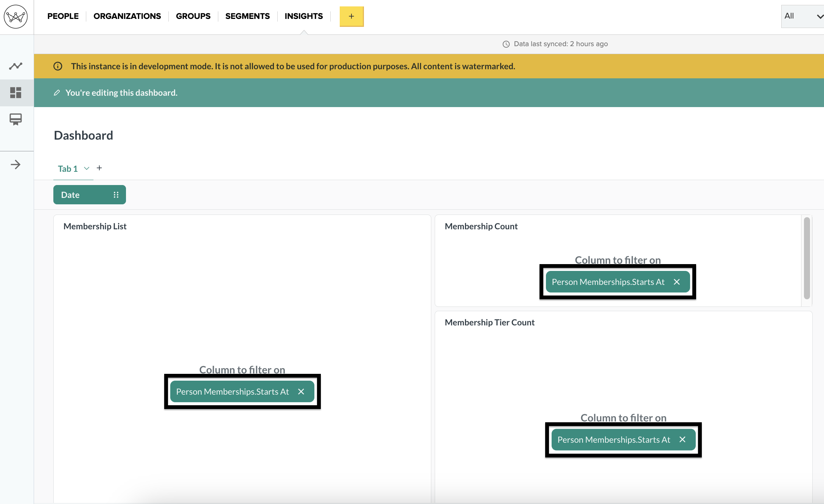Click the Membership Count card scrollbar
Screen dimensions: 824x504
click(x=807, y=258)
